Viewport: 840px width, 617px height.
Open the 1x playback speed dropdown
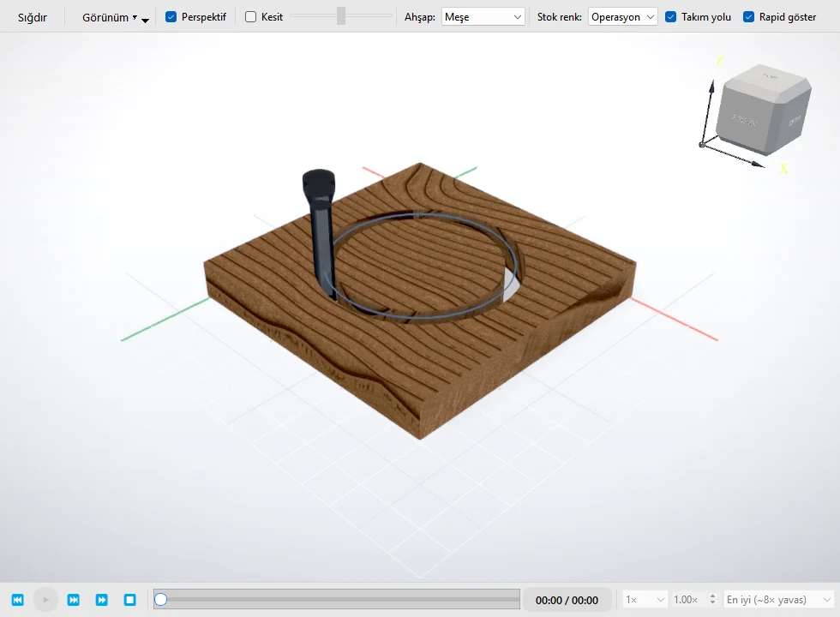(x=645, y=600)
